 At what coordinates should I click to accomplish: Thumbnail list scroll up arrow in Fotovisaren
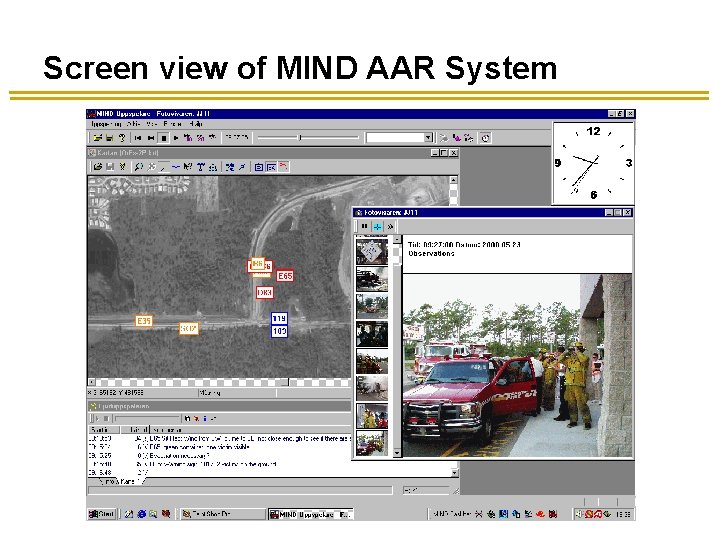pos(397,239)
